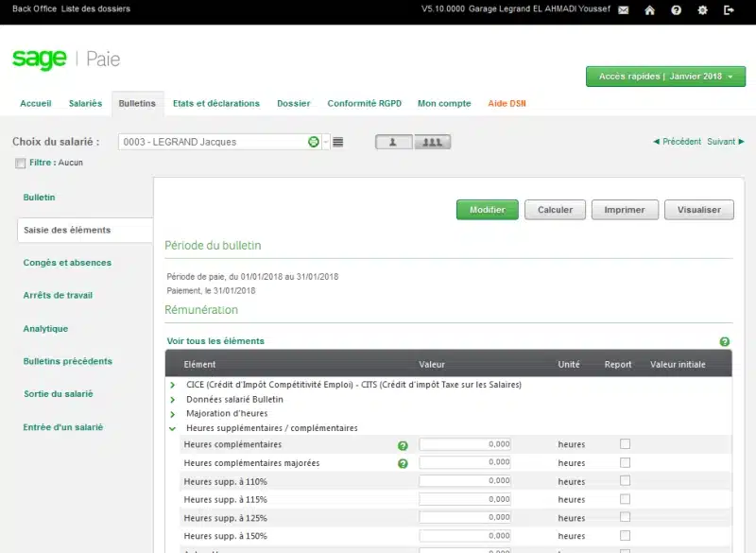Switch to single-employee view icon
The image size is (756, 553).
[x=392, y=140]
